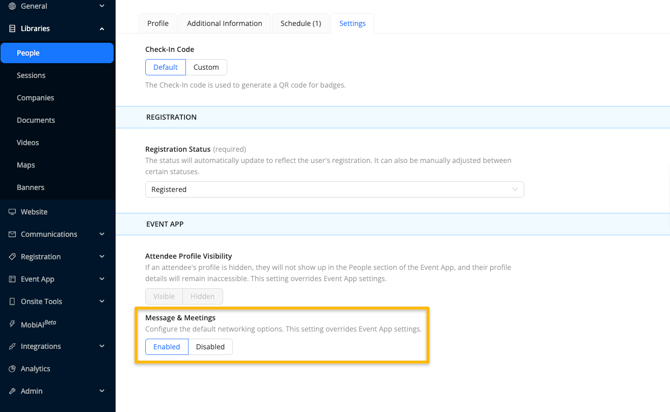Click the Website monitor icon

click(x=12, y=212)
